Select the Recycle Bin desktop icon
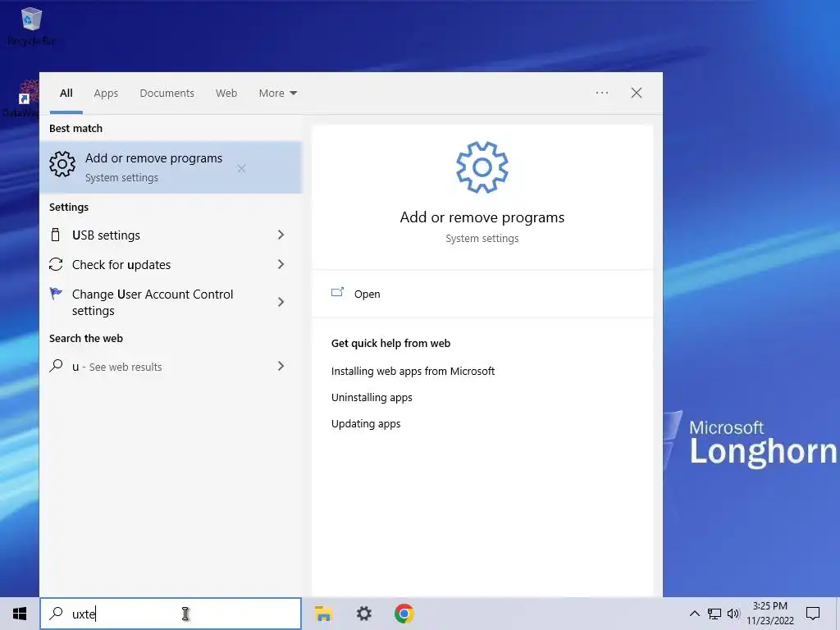Screen dimensions: 840x630 [x=31, y=25]
